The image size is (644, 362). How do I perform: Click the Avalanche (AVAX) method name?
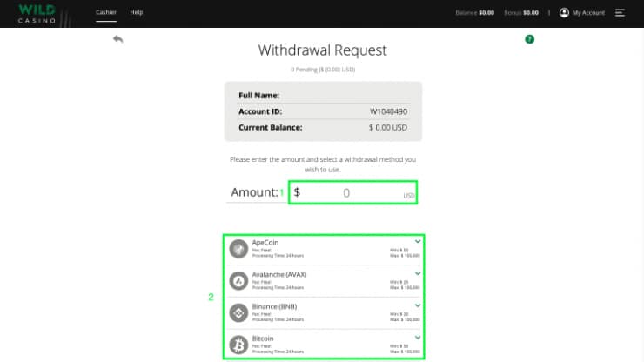pos(278,274)
